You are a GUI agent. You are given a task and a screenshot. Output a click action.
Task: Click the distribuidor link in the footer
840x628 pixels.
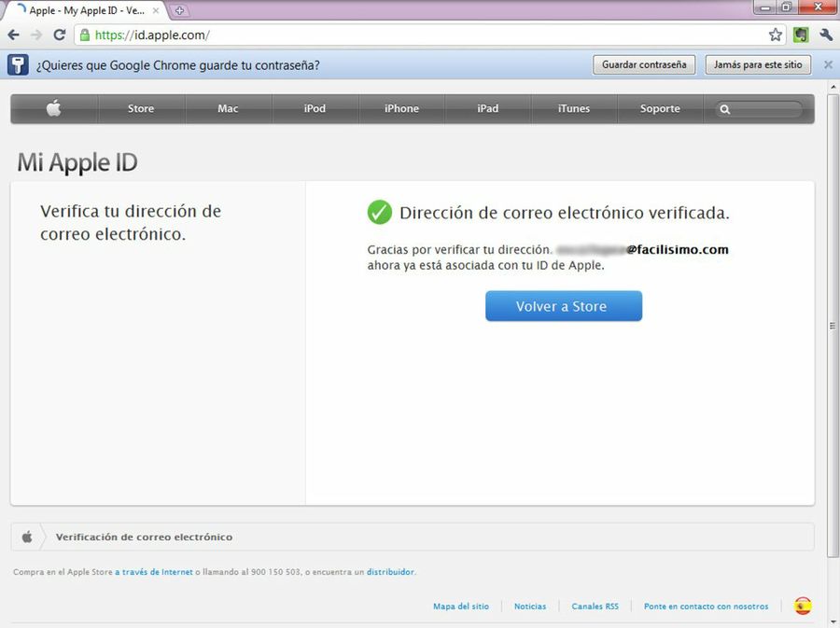pos(389,572)
